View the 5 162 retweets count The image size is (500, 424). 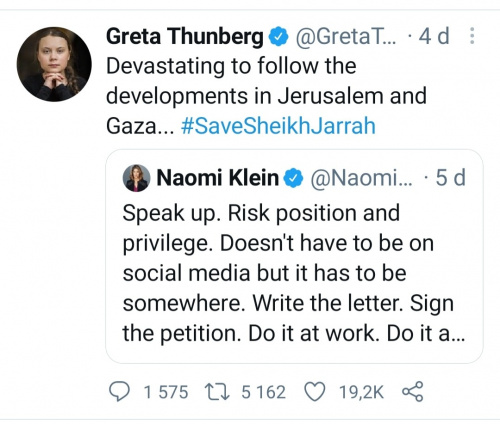(263, 392)
